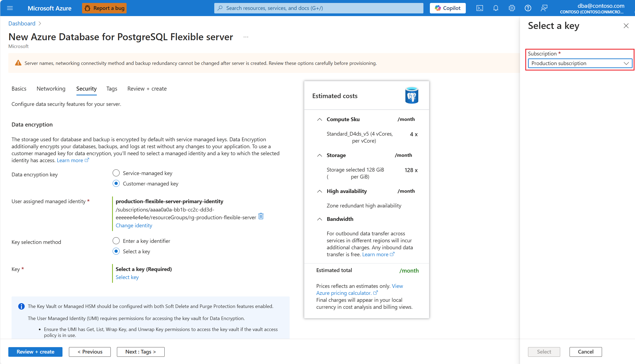This screenshot has height=364, width=635.
Task: Open the portal hamburger menu
Action: pyautogui.click(x=10, y=8)
